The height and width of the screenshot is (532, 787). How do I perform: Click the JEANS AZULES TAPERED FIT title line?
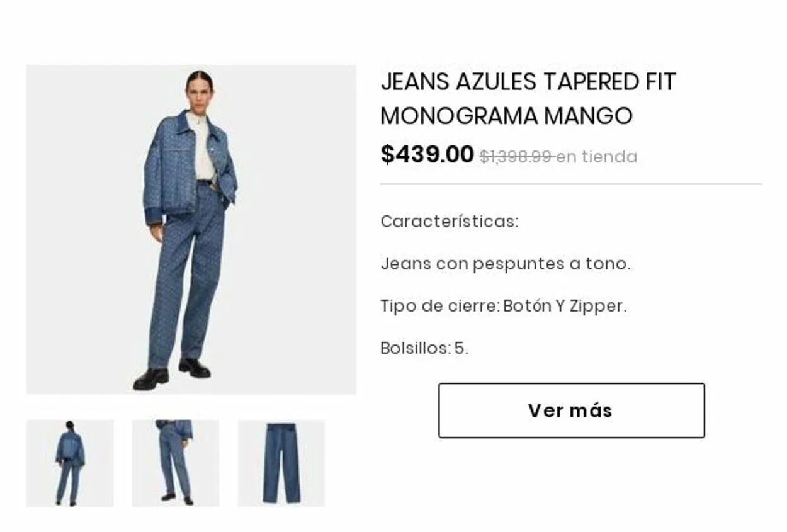(528, 82)
